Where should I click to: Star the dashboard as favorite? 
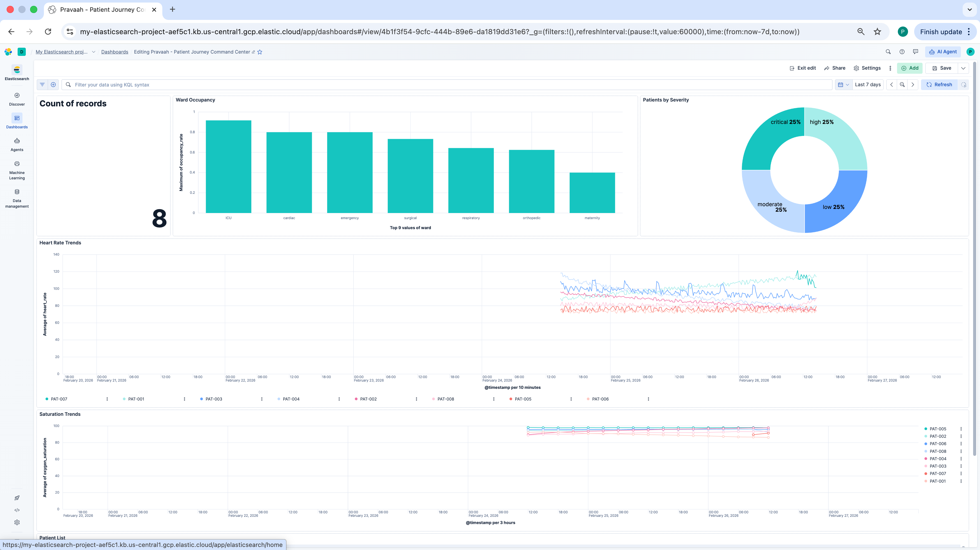click(260, 52)
